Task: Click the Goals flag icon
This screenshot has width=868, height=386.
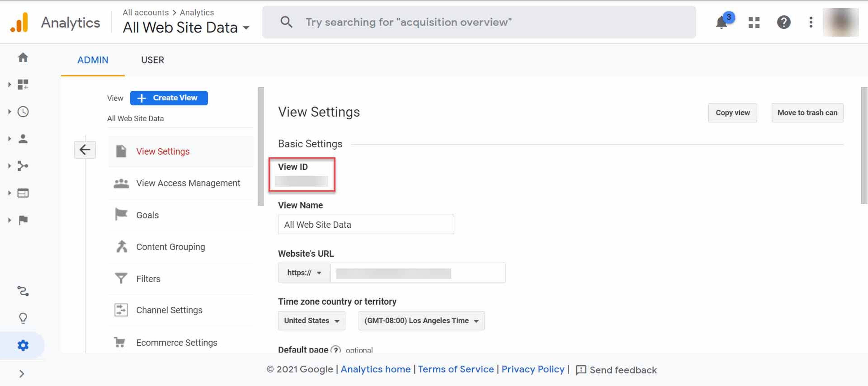Action: click(121, 214)
